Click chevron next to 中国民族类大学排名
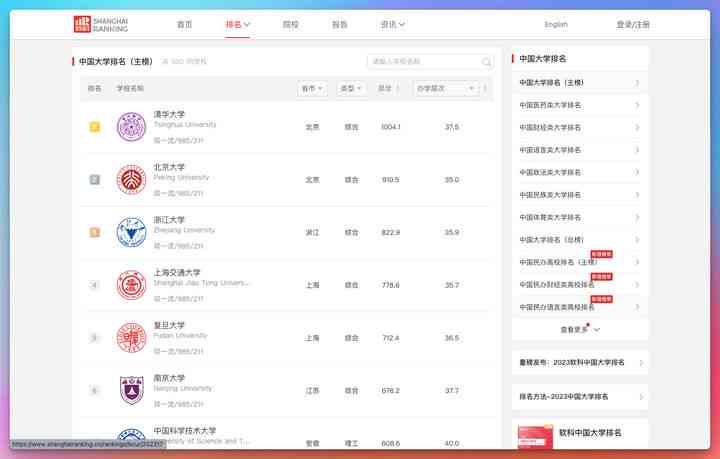The height and width of the screenshot is (459, 720). tap(637, 195)
